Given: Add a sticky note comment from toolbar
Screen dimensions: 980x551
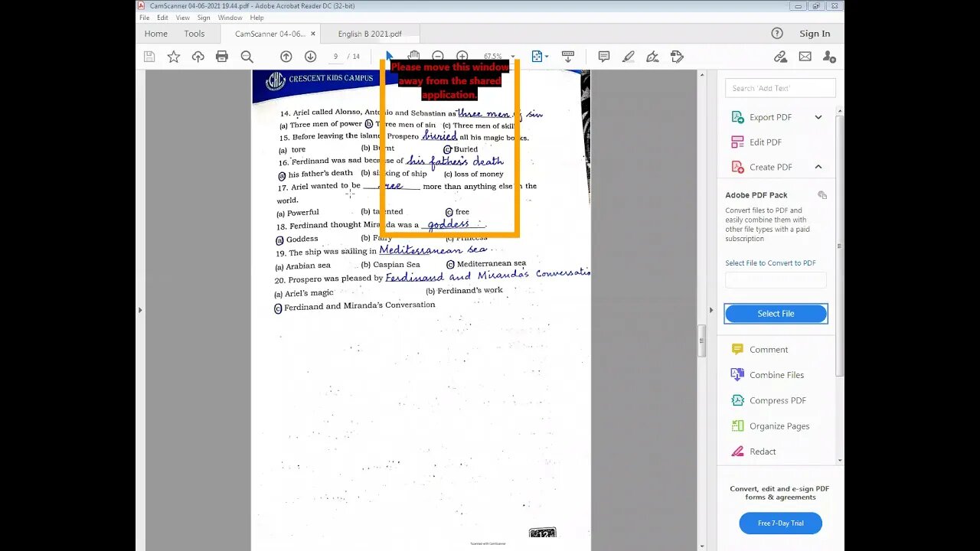Looking at the screenshot, I should [x=603, y=57].
